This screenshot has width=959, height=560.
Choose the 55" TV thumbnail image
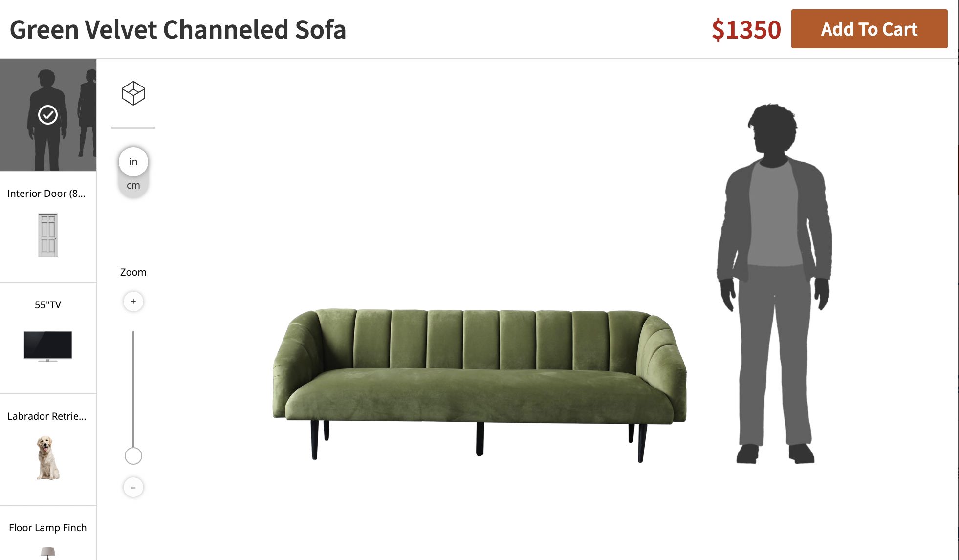coord(48,346)
